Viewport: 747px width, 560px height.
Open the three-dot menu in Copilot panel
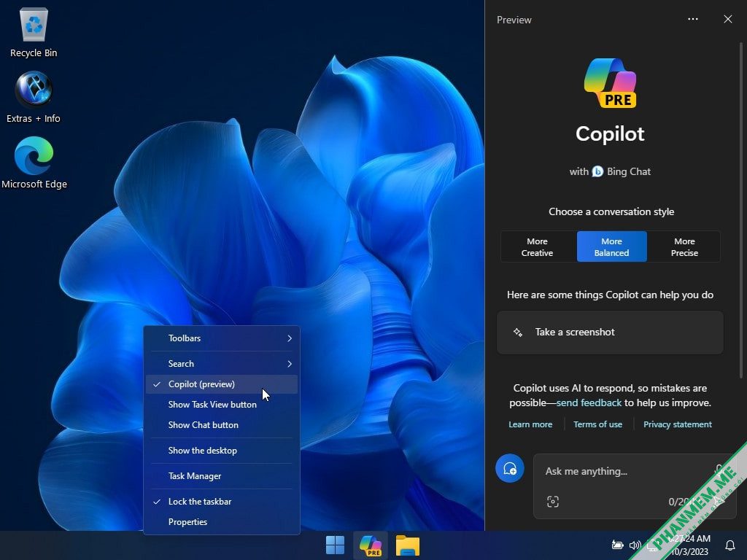click(693, 19)
